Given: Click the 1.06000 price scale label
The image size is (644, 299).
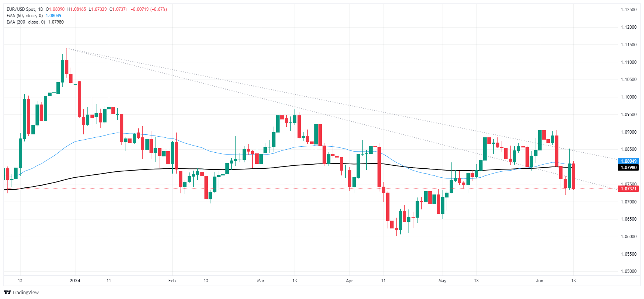Looking at the screenshot, I should coord(628,237).
